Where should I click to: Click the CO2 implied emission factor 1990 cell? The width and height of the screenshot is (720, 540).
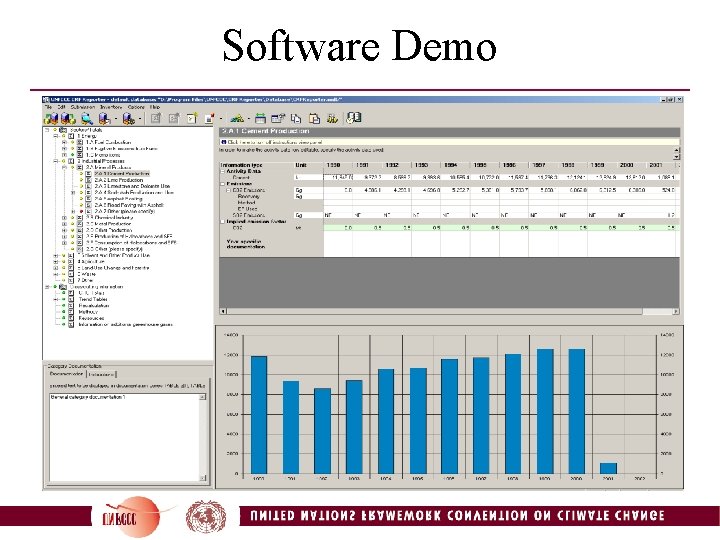[338, 228]
